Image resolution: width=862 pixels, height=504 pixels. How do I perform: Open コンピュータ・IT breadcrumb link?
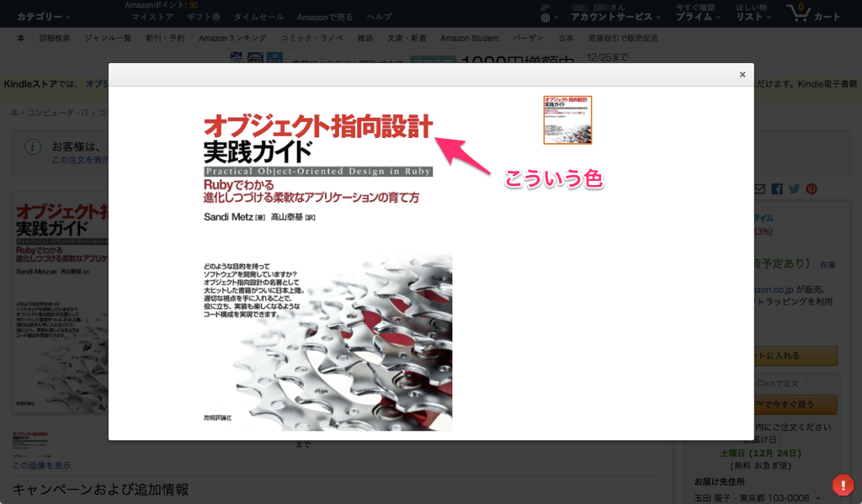point(58,113)
